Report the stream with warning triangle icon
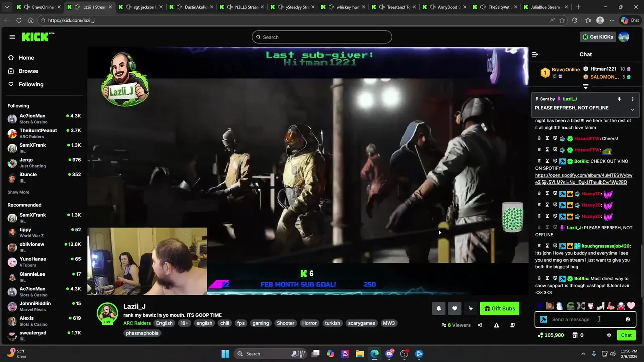The height and width of the screenshot is (362, 644). [x=496, y=325]
